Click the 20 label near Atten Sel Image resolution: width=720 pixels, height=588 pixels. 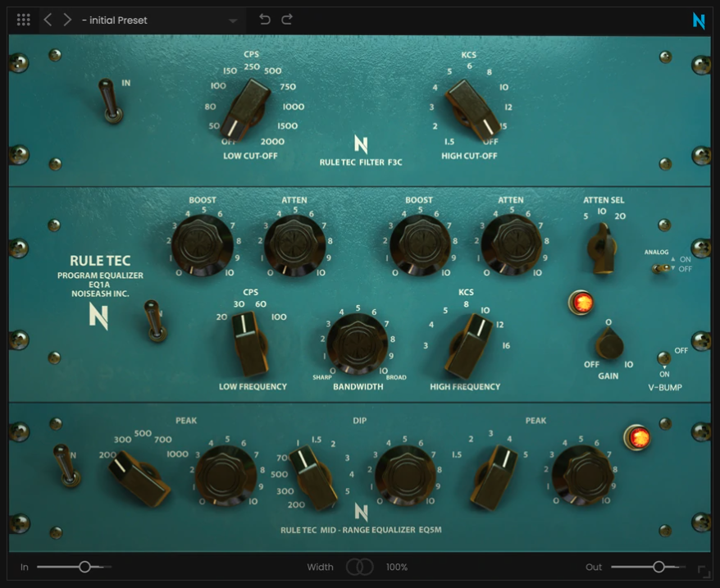coord(620,216)
